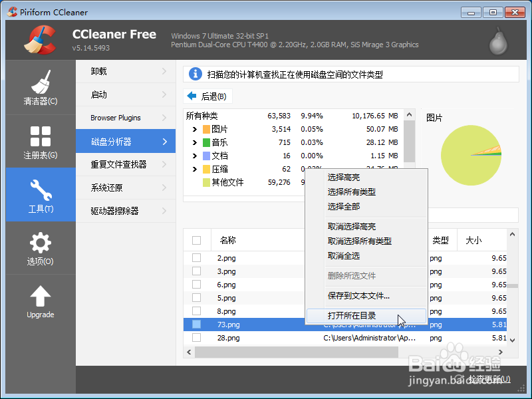Check the box for 3.png

pos(196,271)
